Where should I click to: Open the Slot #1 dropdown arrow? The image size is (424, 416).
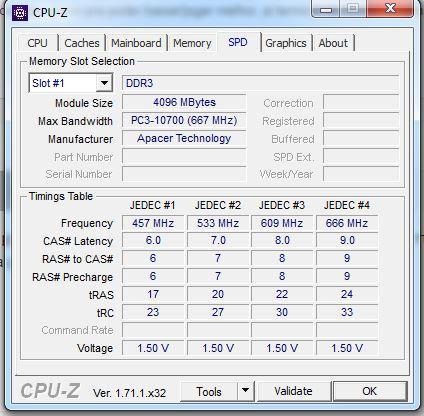[104, 83]
